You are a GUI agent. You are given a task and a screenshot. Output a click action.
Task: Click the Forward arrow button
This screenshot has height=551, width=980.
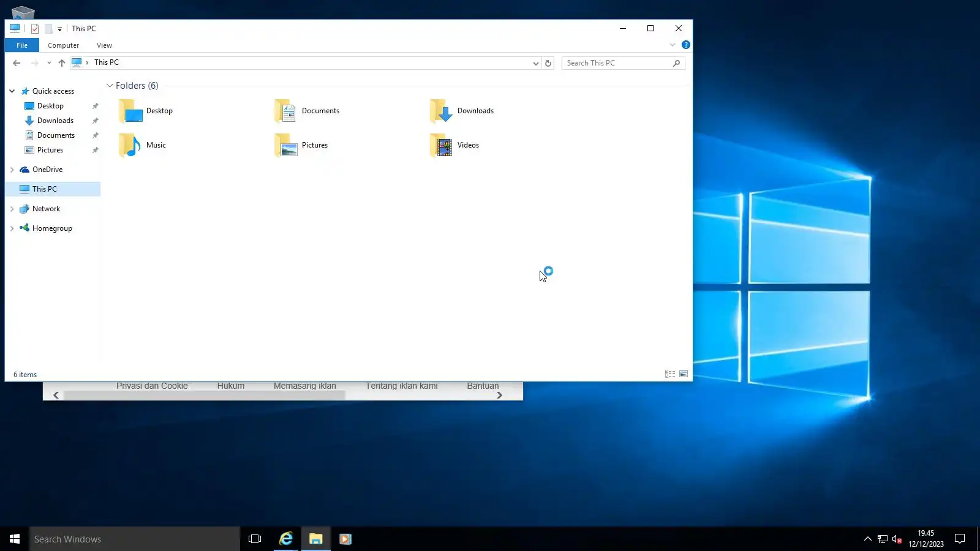(x=34, y=63)
